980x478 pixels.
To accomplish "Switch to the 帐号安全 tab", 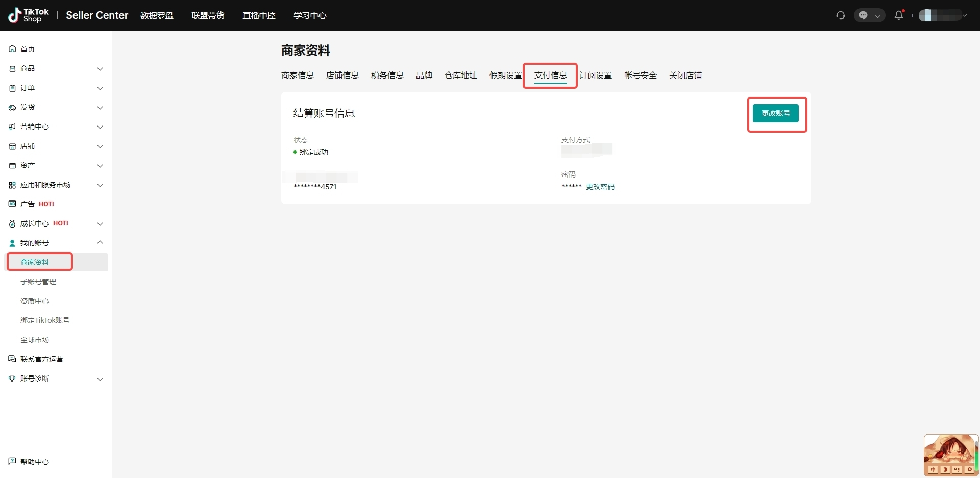I will click(x=640, y=76).
